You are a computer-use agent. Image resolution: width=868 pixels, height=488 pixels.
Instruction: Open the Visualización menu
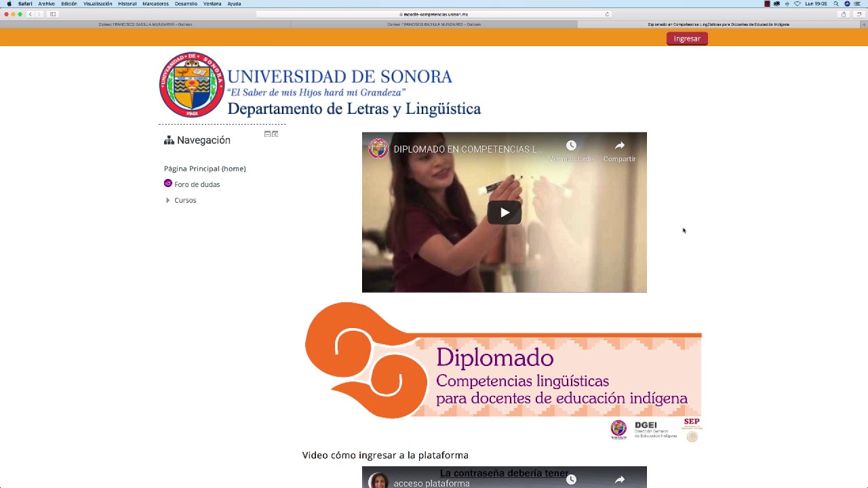pyautogui.click(x=98, y=4)
